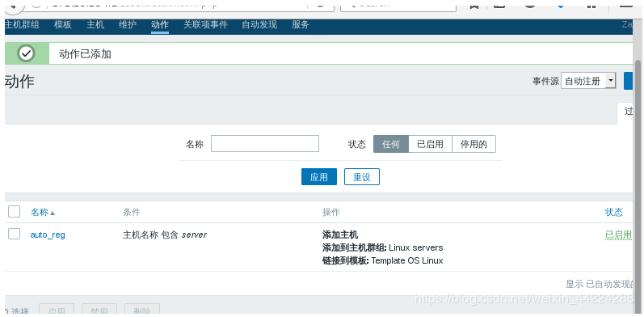The image size is (644, 317).
Task: Open the auto_reg action link
Action: pyautogui.click(x=48, y=235)
